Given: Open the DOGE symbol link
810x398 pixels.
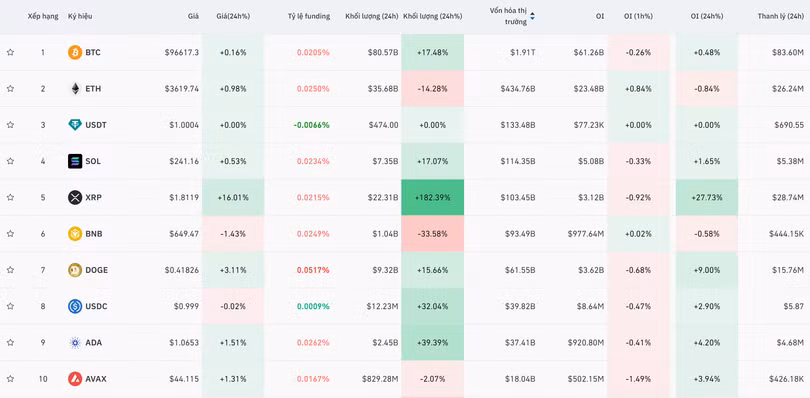Looking at the screenshot, I should coord(97,270).
